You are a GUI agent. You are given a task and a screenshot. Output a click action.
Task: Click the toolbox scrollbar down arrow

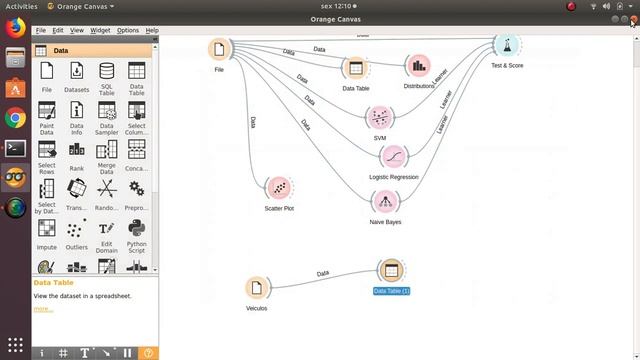pos(155,270)
